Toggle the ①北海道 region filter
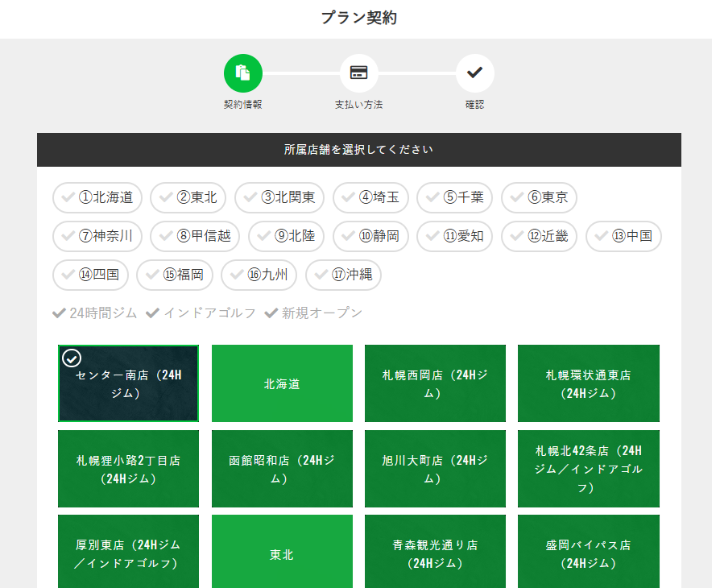720x588 pixels. pyautogui.click(x=97, y=197)
